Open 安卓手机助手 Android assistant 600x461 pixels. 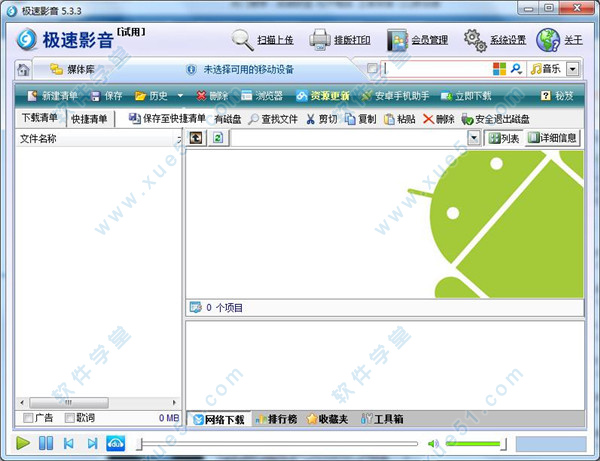(395, 96)
